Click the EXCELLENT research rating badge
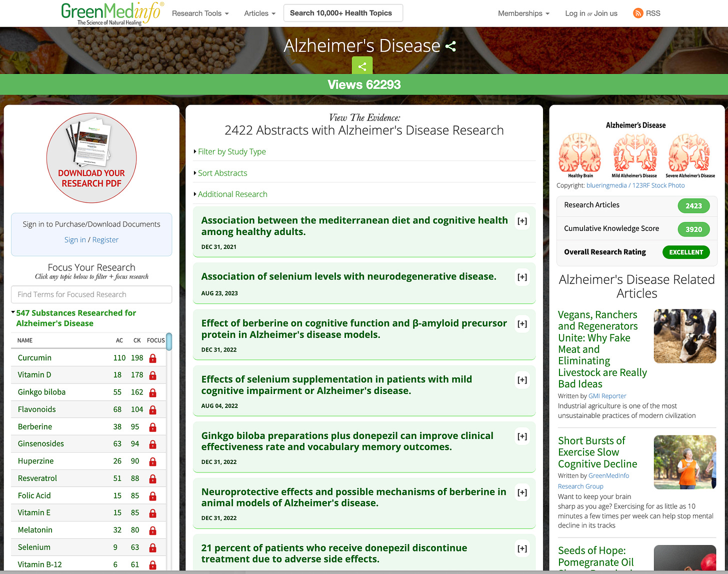Image resolution: width=728 pixels, height=574 pixels. 686,252
